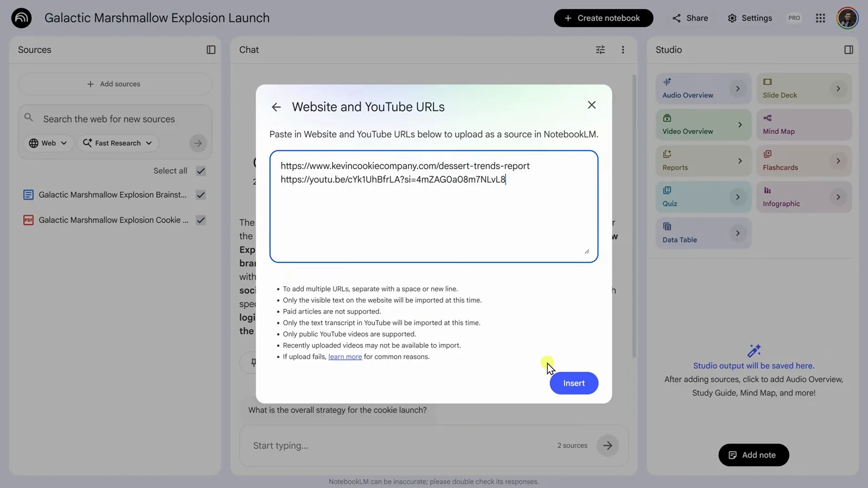Open the Fast Research dropdown

tap(118, 143)
